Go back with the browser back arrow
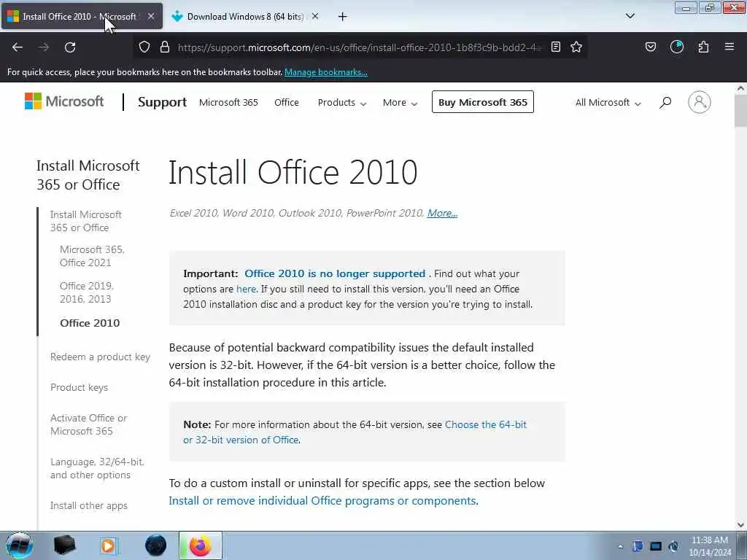747x560 pixels. (18, 47)
